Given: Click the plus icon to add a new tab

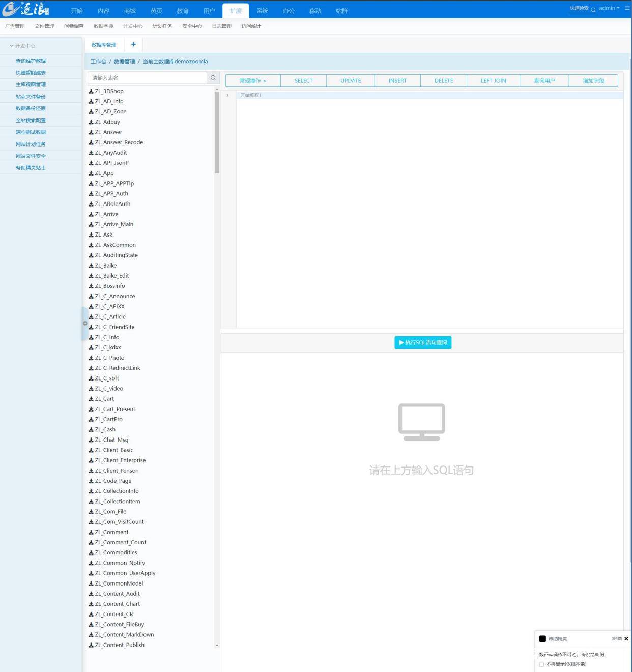Looking at the screenshot, I should pyautogui.click(x=133, y=45).
